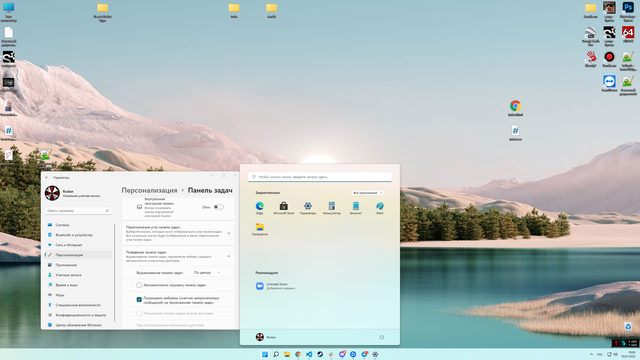The height and width of the screenshot is (360, 640).
Task: Select Bluetooth и устройства in sidebar
Action: tap(78, 235)
